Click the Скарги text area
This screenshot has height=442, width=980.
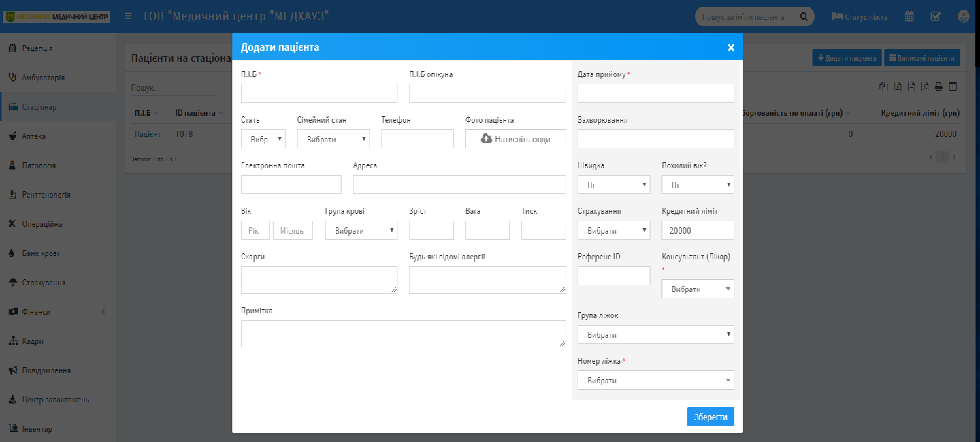(x=319, y=280)
